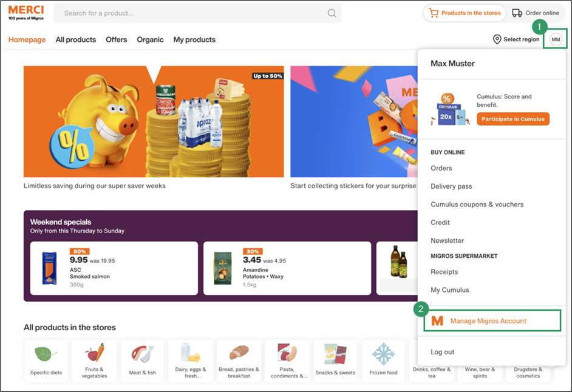Open the MM profile avatar

pos(556,39)
